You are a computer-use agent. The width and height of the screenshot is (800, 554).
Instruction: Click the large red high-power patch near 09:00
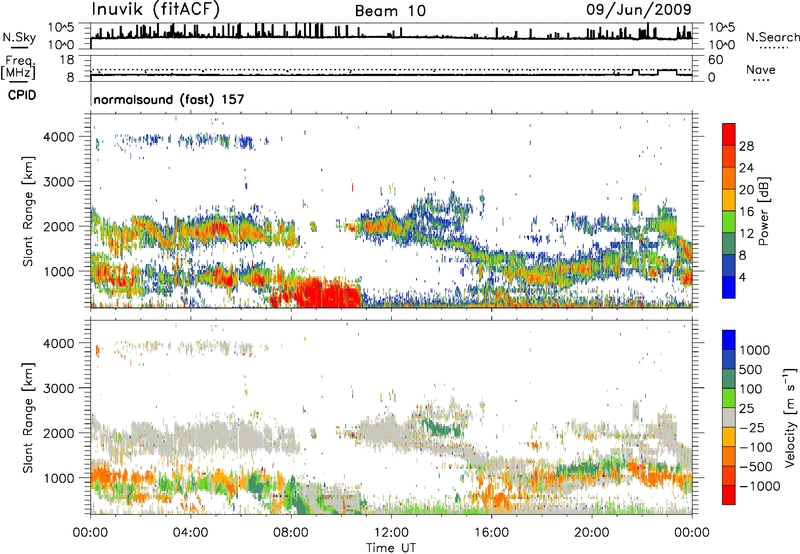coord(327,293)
